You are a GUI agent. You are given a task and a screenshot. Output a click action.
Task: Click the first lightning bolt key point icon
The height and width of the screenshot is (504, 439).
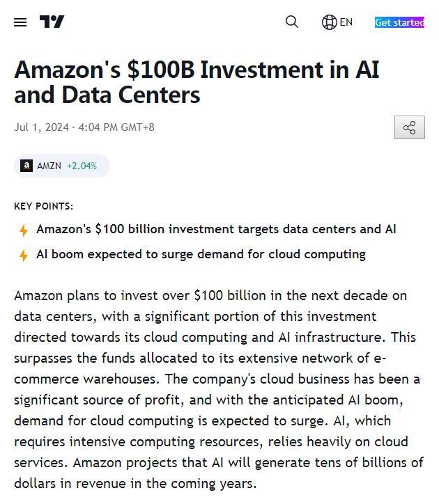tap(24, 230)
